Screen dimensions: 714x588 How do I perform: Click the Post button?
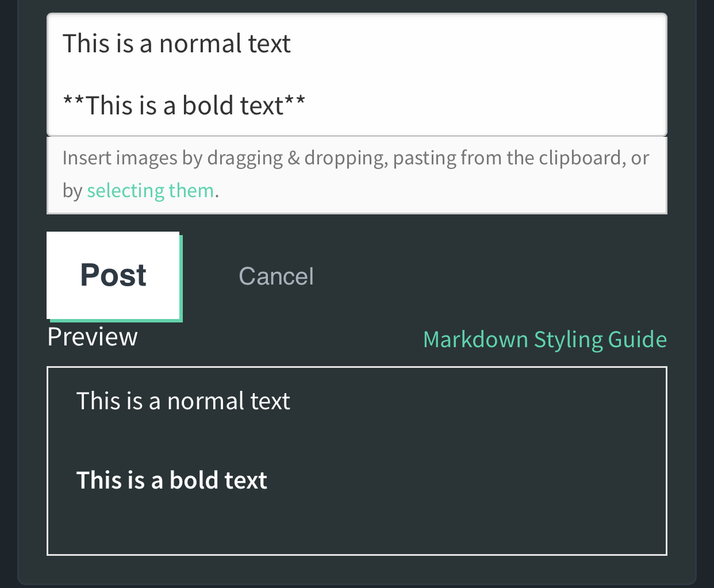pos(113,275)
